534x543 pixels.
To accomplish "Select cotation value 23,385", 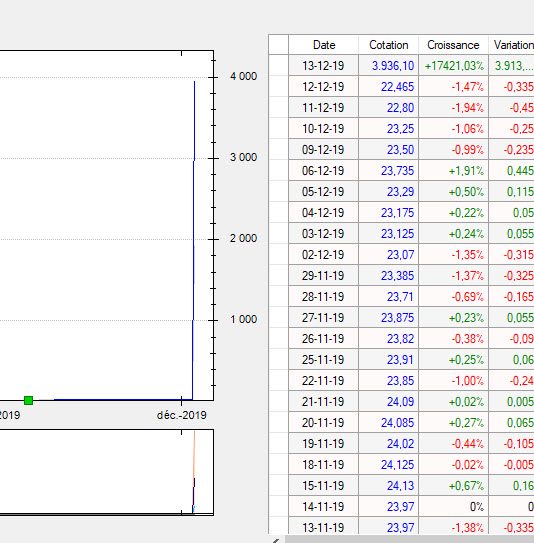I will click(389, 276).
